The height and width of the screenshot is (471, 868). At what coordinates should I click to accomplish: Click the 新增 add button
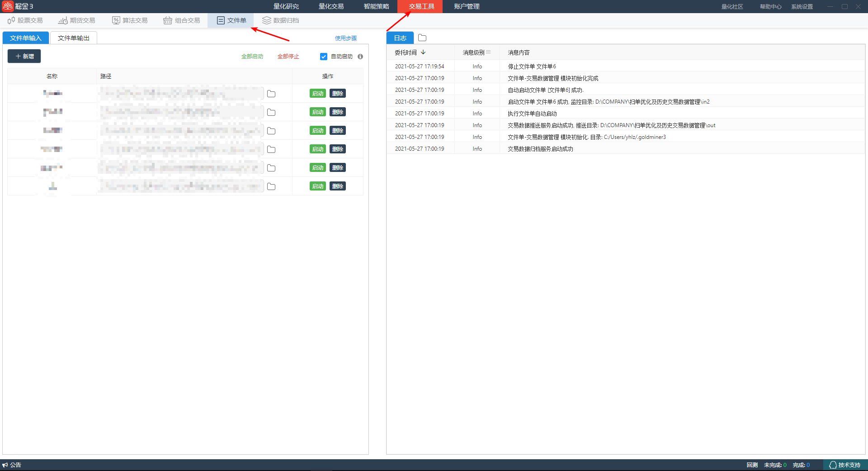24,56
